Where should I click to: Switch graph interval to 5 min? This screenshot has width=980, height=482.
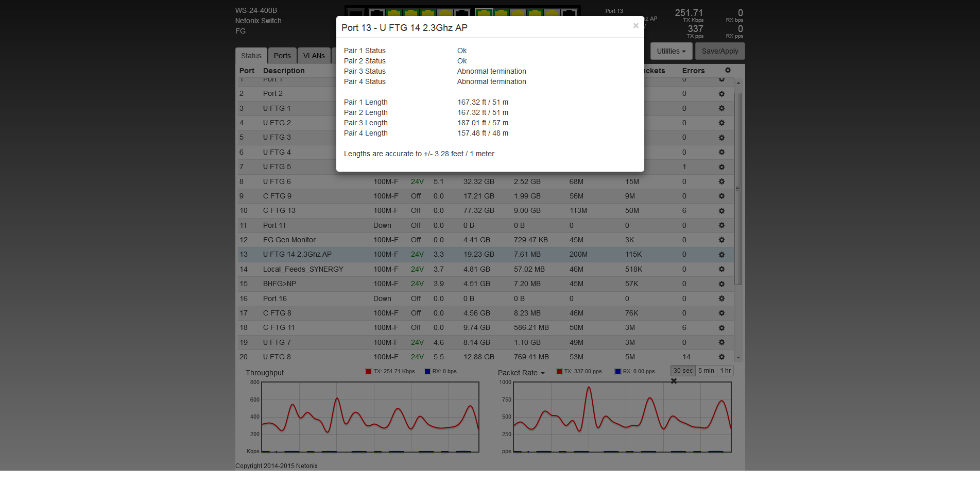(x=706, y=371)
